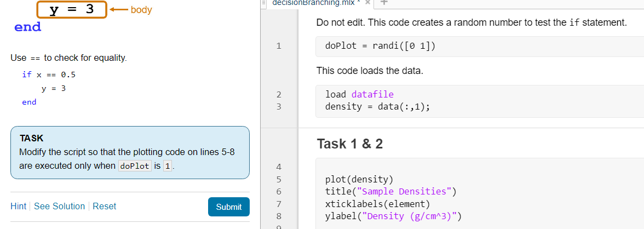Click line number 1 in the gutter
Screen dimensions: 644x229
(279, 46)
